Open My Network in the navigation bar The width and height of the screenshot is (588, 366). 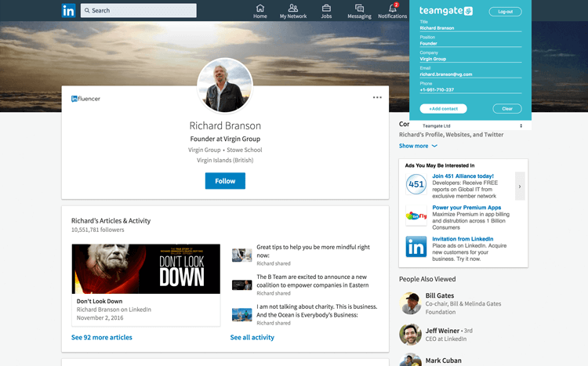click(x=293, y=11)
